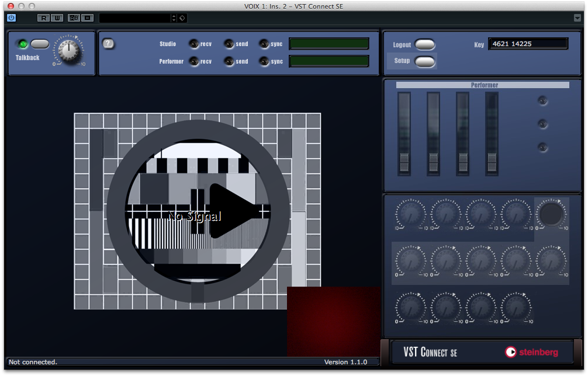Viewport: 588px width, 376px height.
Task: Switch A/B settings comparison button
Action: point(74,18)
